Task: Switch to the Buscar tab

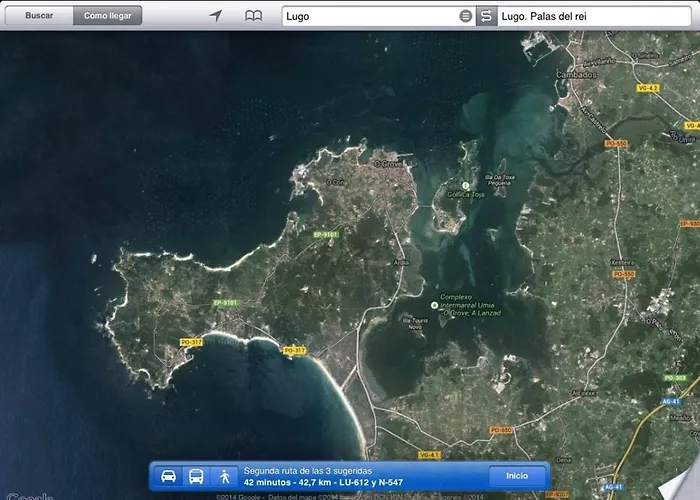Action: (x=39, y=16)
